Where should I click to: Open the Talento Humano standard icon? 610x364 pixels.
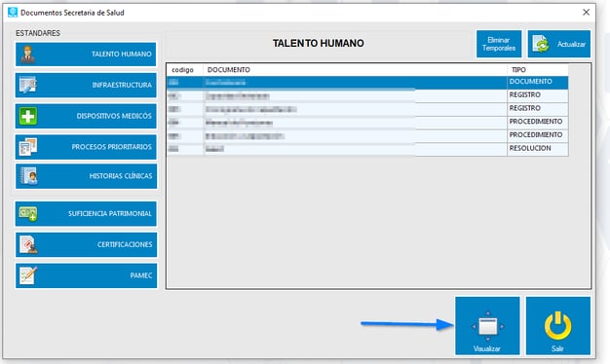click(27, 54)
